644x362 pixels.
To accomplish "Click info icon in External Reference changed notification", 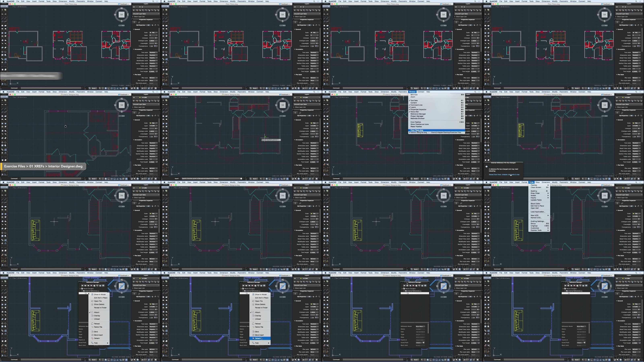I will click(x=486, y=166).
